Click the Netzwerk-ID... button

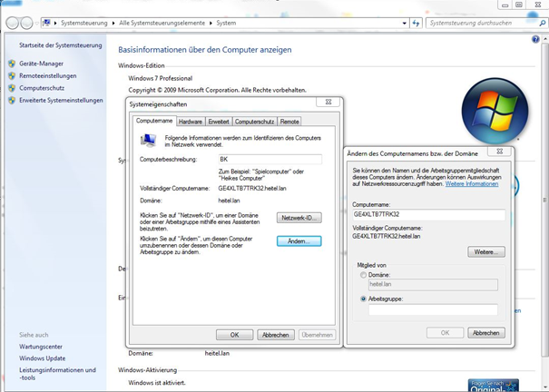point(299,218)
